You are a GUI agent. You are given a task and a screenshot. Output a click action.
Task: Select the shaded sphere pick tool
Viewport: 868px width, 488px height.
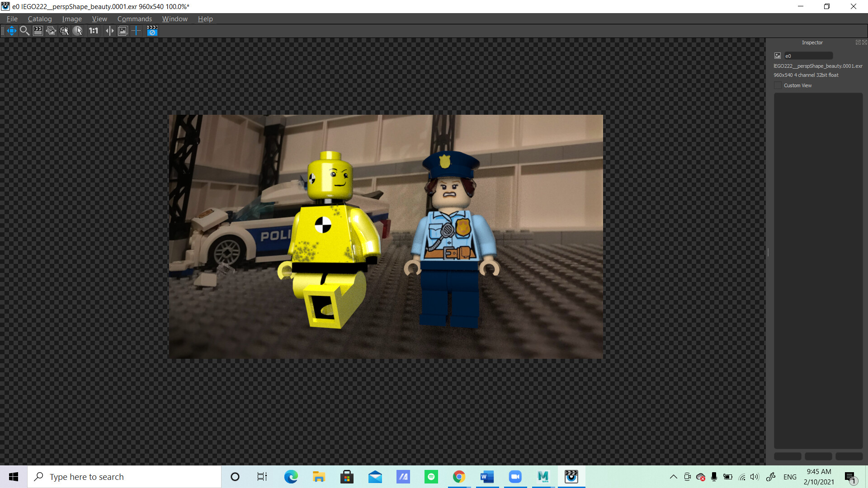[78, 31]
